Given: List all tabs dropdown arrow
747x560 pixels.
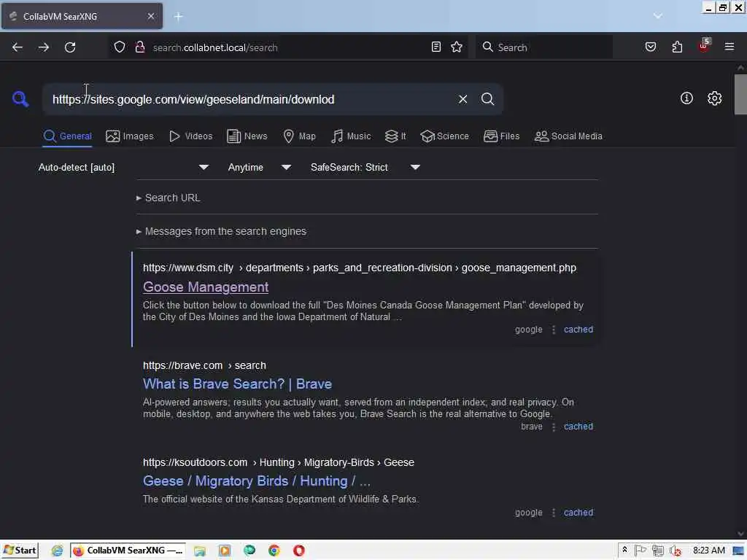Looking at the screenshot, I should pos(658,16).
